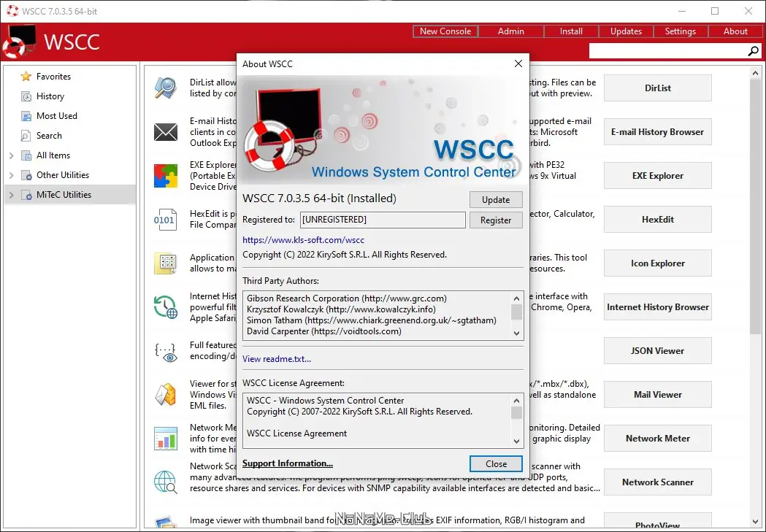Select the HexEdit 0101 icon
Screen dimensions: 766x532
(x=166, y=219)
